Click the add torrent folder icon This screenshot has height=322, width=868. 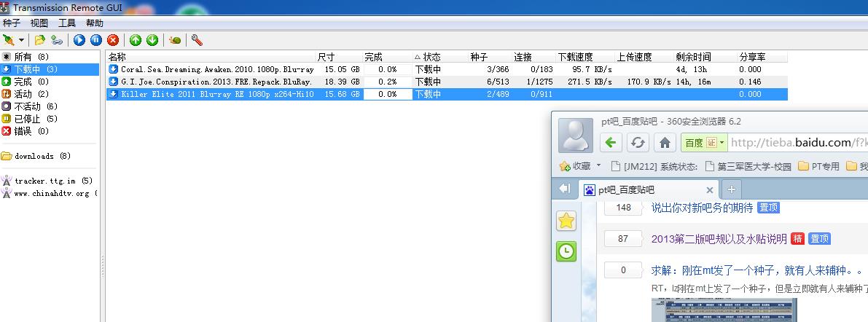coord(40,40)
